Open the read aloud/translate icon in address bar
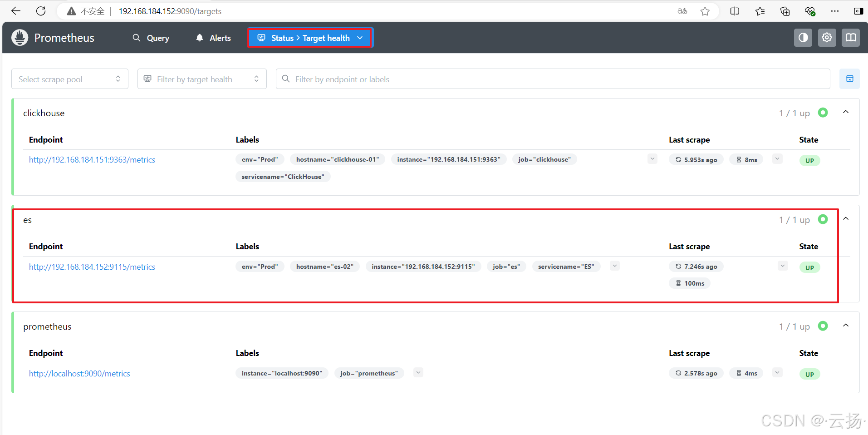The image size is (868, 435). 682,11
